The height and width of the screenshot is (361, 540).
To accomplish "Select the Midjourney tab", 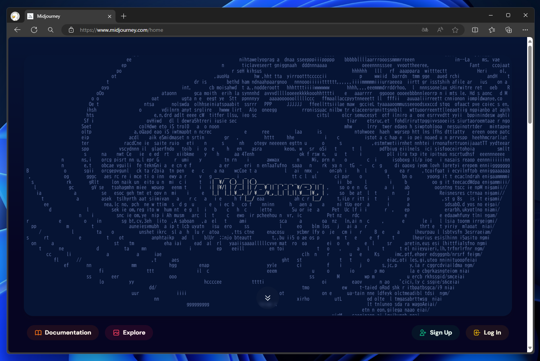I will [x=69, y=16].
